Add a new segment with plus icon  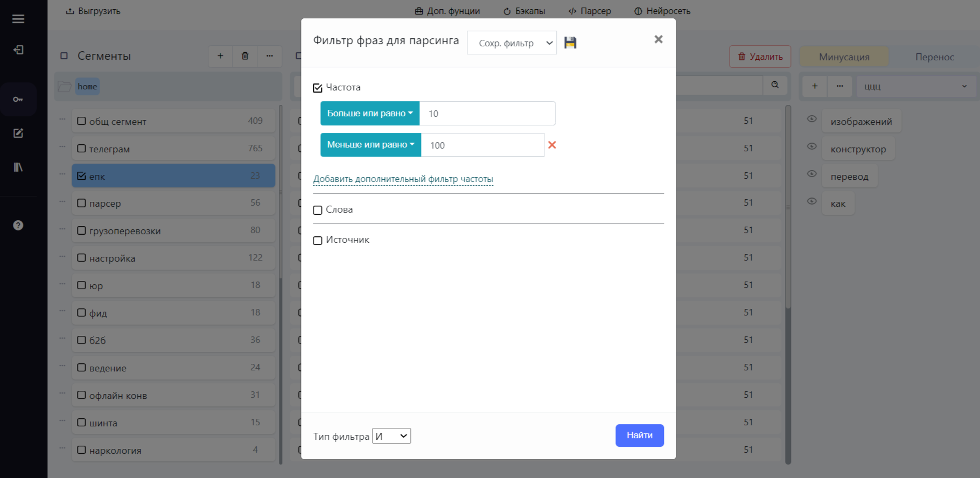[220, 56]
